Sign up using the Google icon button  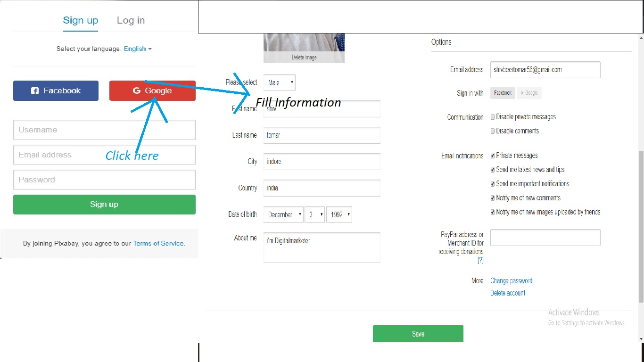point(152,90)
